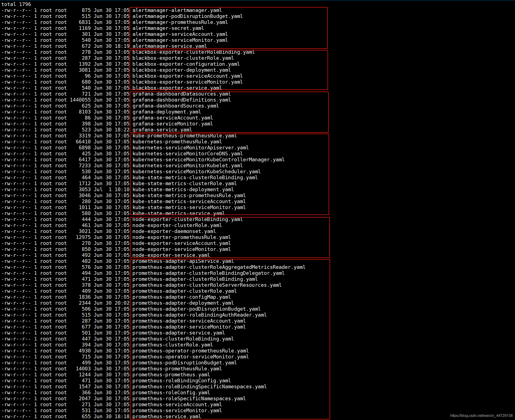Select prometheus-adapter-clusterRoleAggregatedMetricsReader.yaml

click(x=219, y=267)
